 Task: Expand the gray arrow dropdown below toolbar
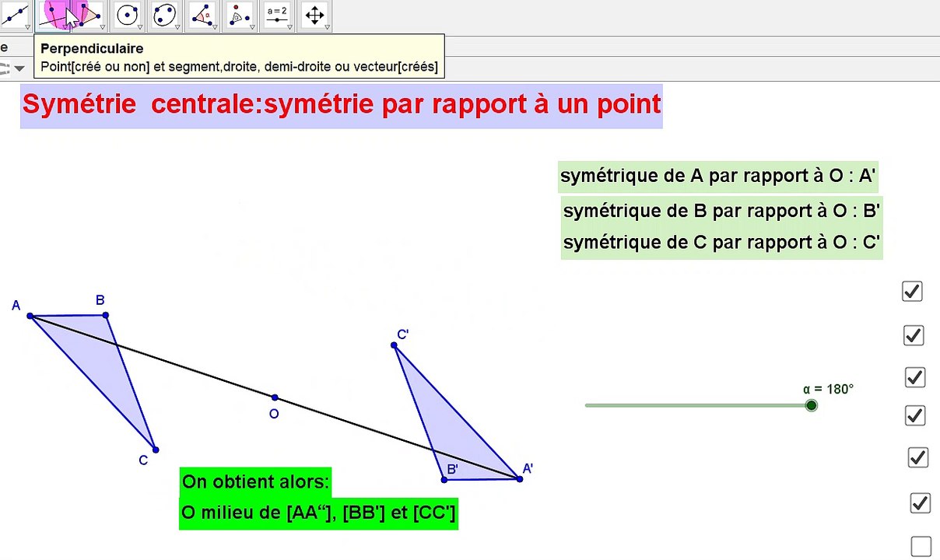(19, 68)
